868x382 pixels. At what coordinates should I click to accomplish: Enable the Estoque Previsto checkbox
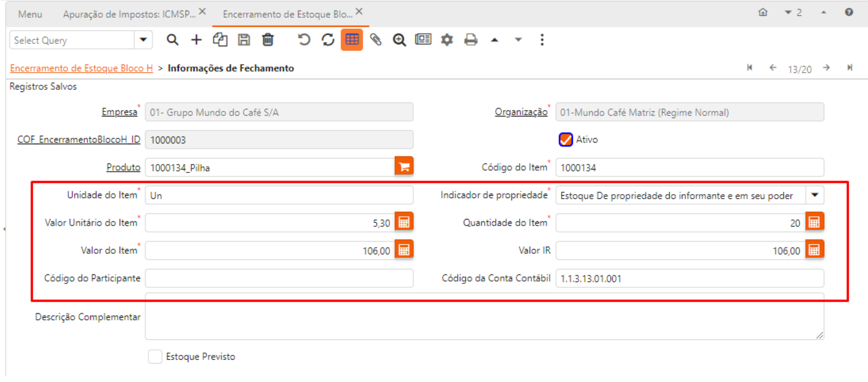click(x=155, y=356)
